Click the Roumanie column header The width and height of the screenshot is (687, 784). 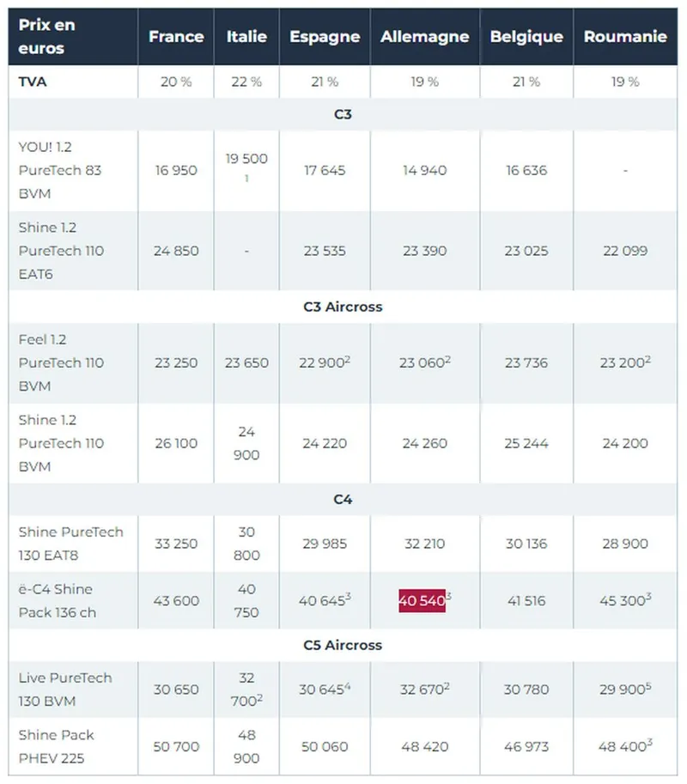(625, 37)
